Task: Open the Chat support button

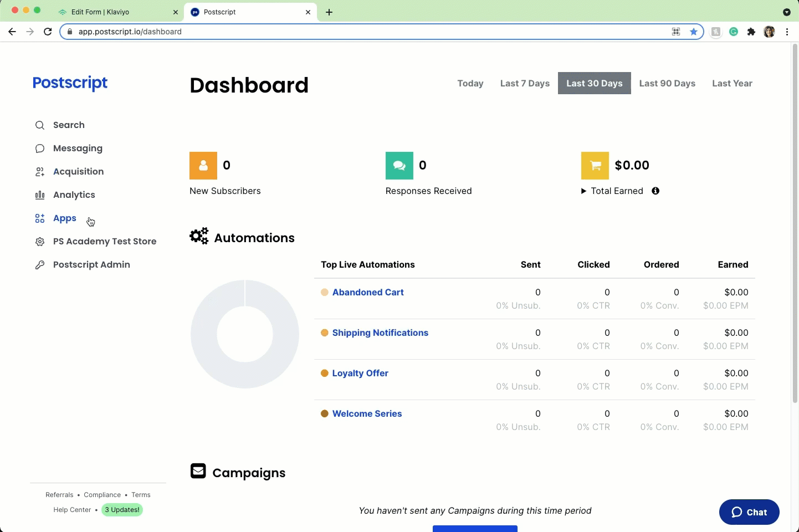Action: (749, 512)
